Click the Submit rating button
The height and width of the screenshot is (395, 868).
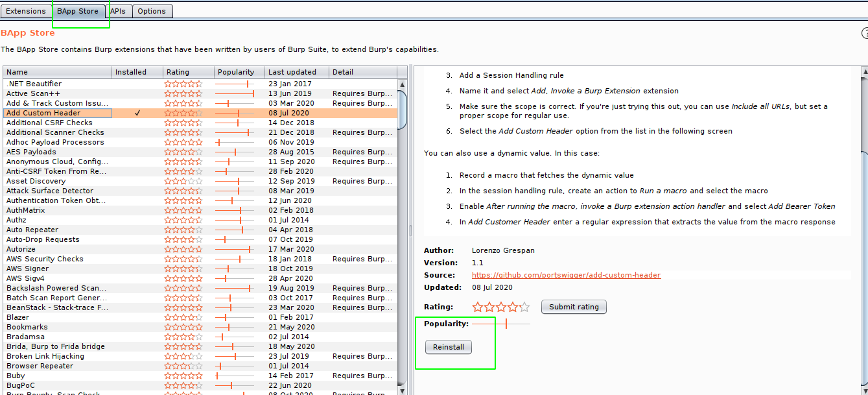pos(574,307)
